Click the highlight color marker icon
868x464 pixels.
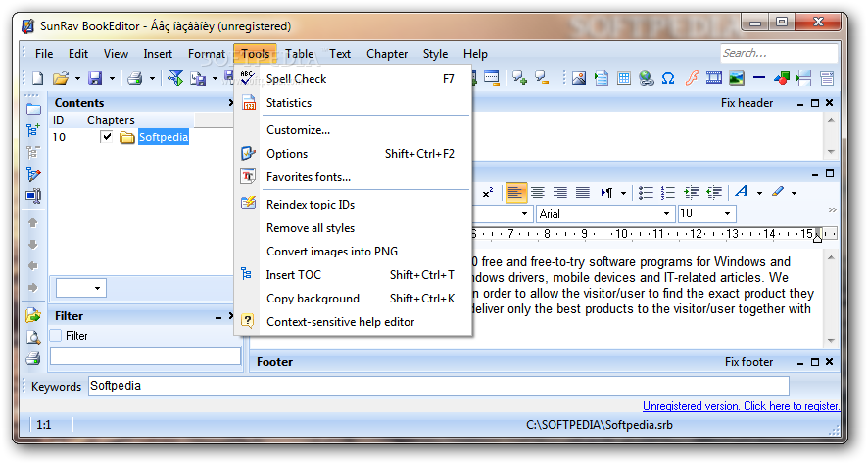coord(778,192)
